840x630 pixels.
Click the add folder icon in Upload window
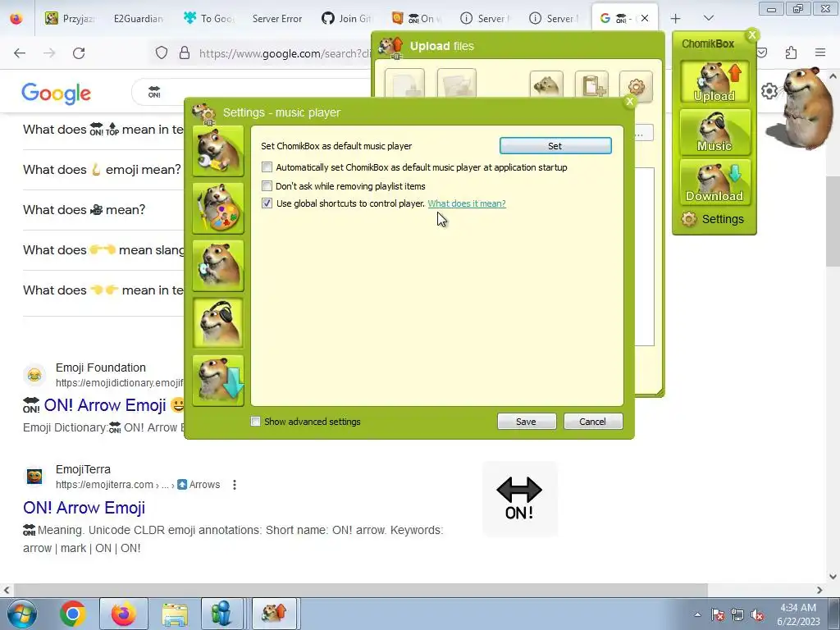tap(456, 84)
